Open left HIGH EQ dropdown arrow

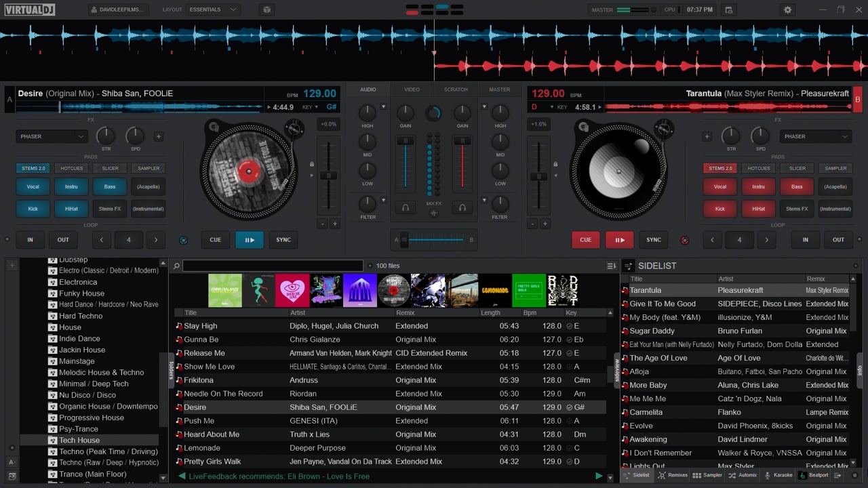(384, 106)
